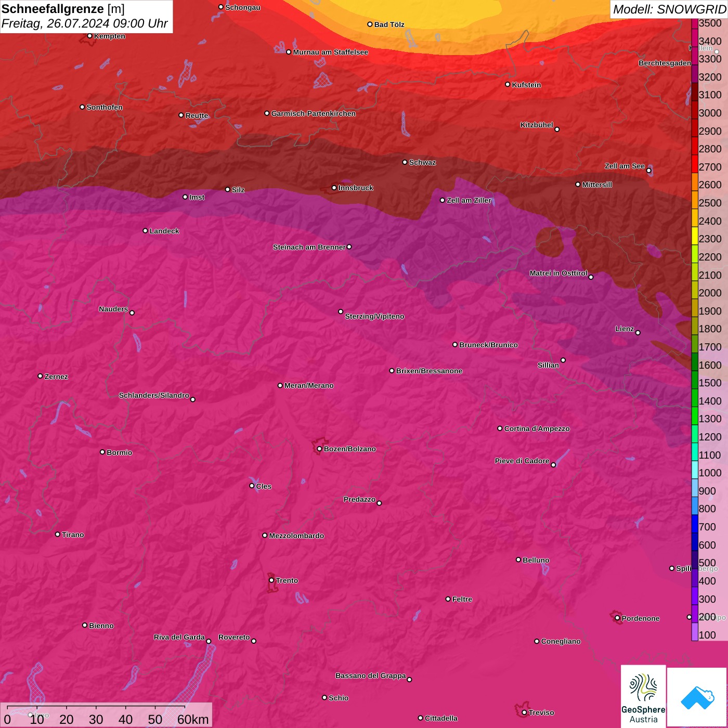Select the Treviso city marker dot

pos(524,712)
